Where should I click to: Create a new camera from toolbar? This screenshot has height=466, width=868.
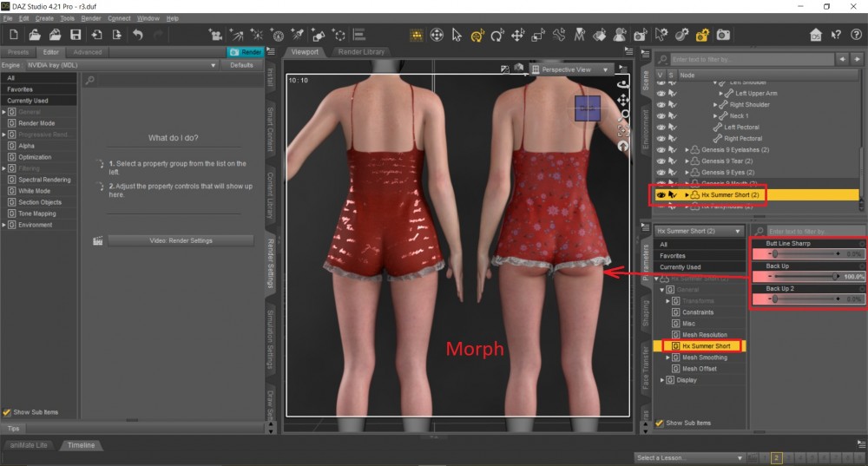pyautogui.click(x=215, y=36)
